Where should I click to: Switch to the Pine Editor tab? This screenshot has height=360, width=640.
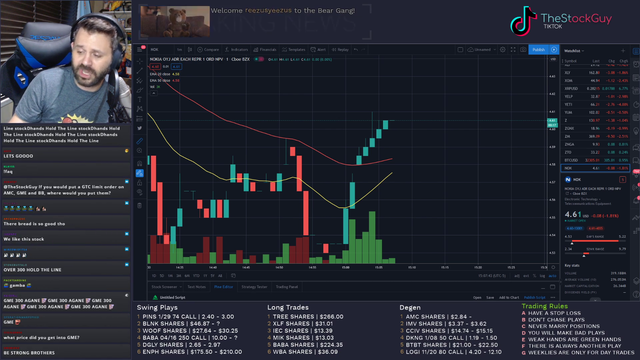223,287
